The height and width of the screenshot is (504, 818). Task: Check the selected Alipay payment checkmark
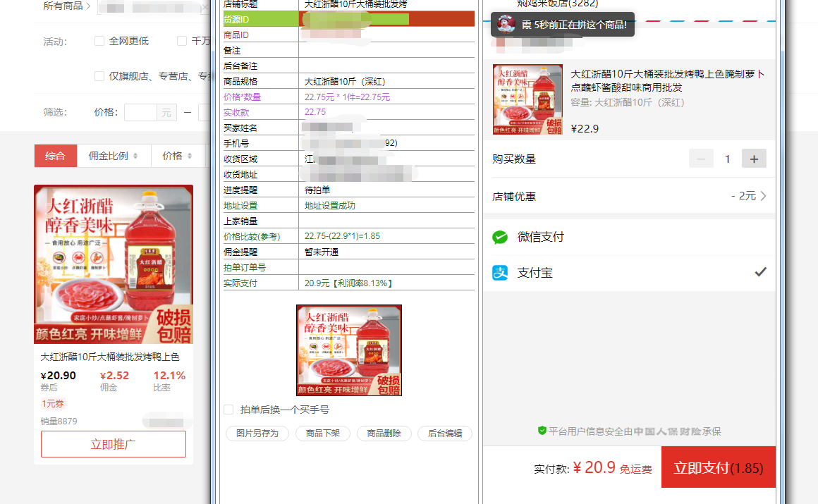[761, 272]
